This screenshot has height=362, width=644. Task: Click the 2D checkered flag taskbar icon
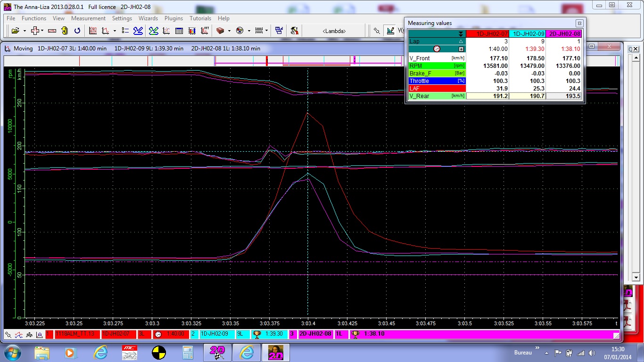[x=217, y=353]
